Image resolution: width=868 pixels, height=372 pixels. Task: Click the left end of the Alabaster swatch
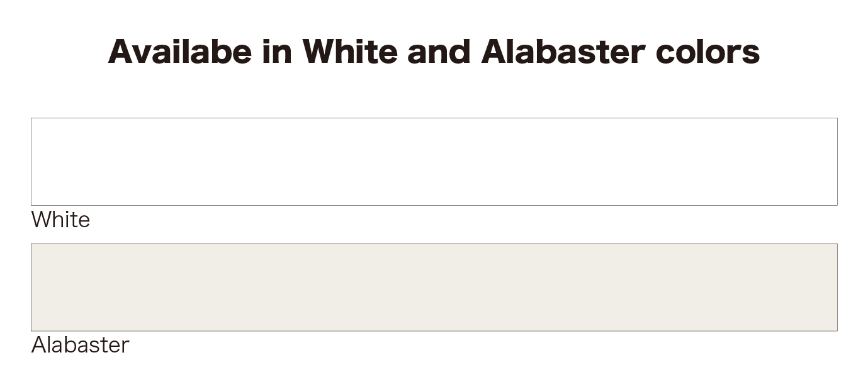tap(38, 287)
